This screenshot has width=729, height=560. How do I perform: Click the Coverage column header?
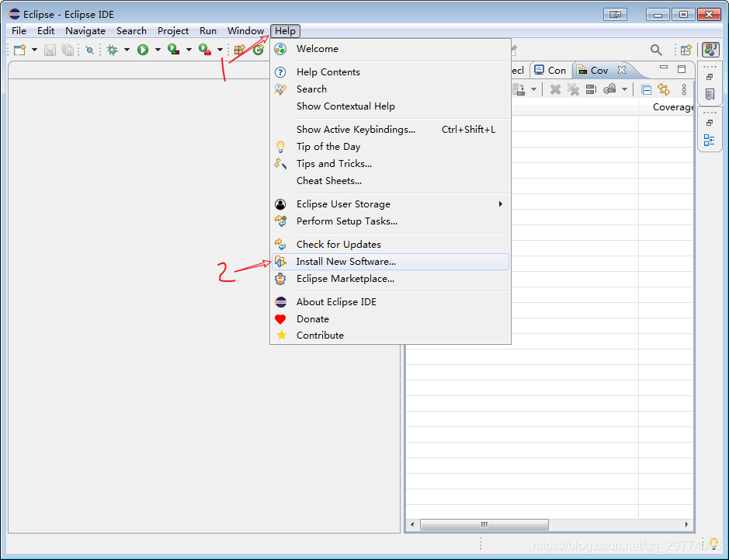pos(666,107)
